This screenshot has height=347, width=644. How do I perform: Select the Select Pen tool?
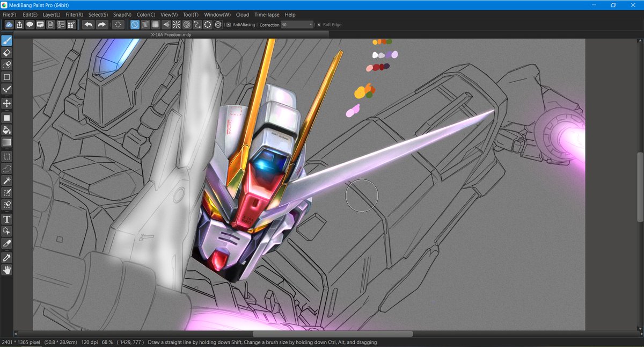(x=7, y=193)
